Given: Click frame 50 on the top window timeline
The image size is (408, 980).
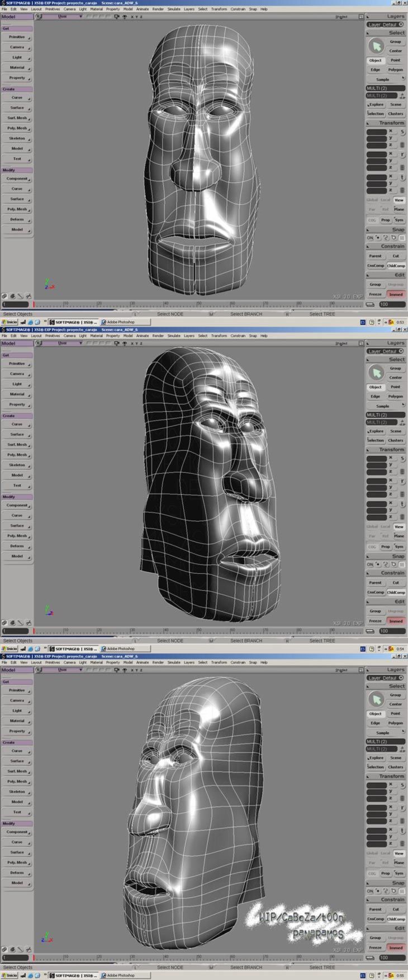Looking at the screenshot, I should (198, 304).
